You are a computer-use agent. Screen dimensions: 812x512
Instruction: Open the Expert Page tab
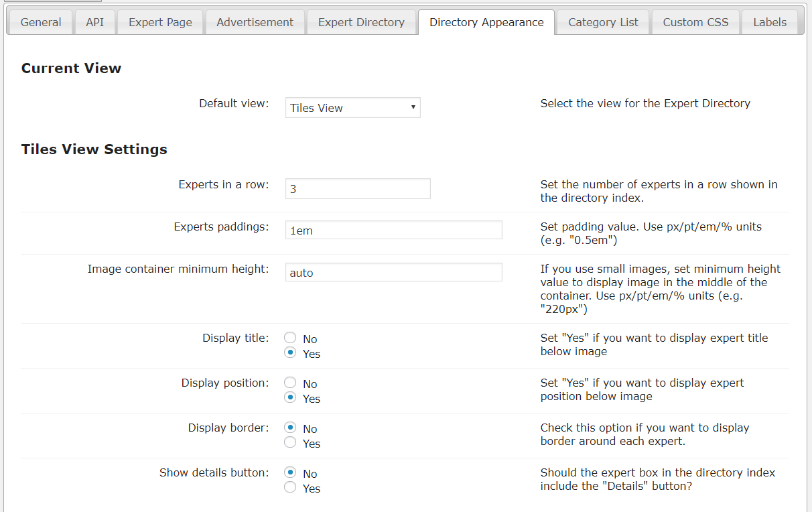point(160,22)
